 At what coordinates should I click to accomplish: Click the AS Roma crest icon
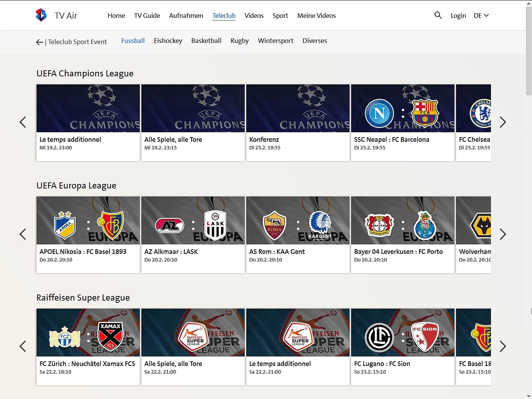[x=274, y=225]
